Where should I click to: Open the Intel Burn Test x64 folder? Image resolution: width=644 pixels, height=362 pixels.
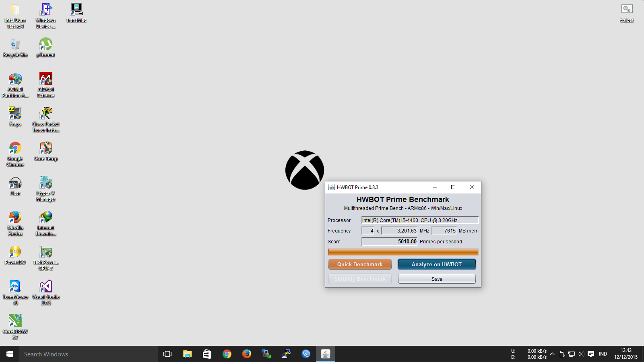tap(15, 16)
